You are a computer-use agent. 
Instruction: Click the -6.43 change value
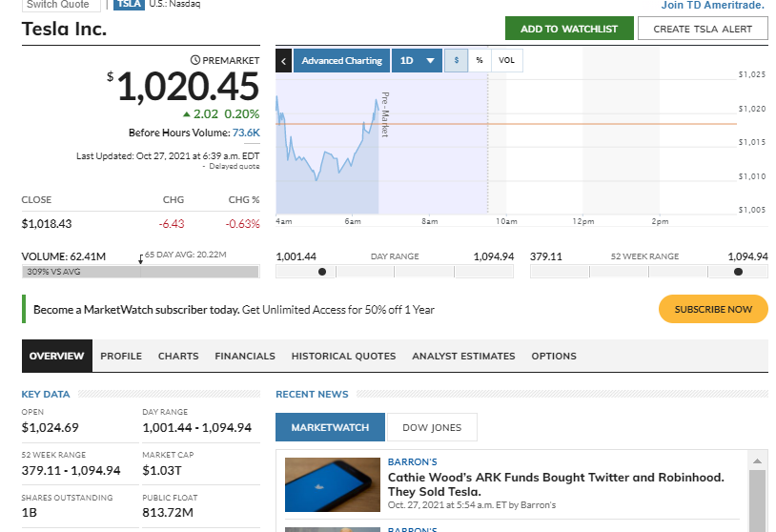172,224
